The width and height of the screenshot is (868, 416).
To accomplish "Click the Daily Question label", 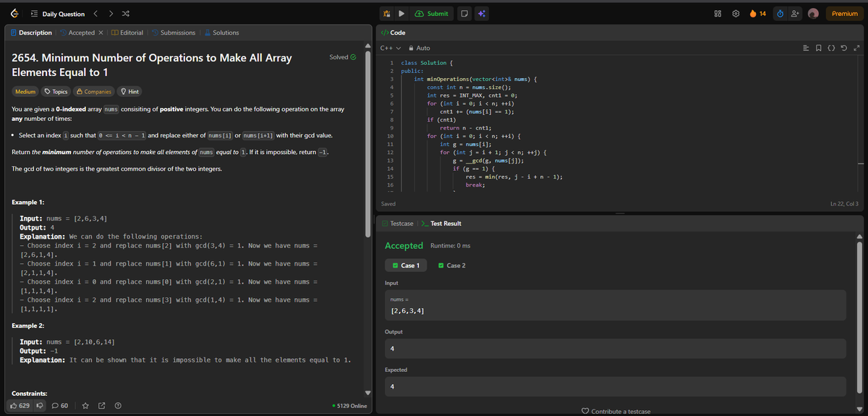I will click(x=63, y=14).
